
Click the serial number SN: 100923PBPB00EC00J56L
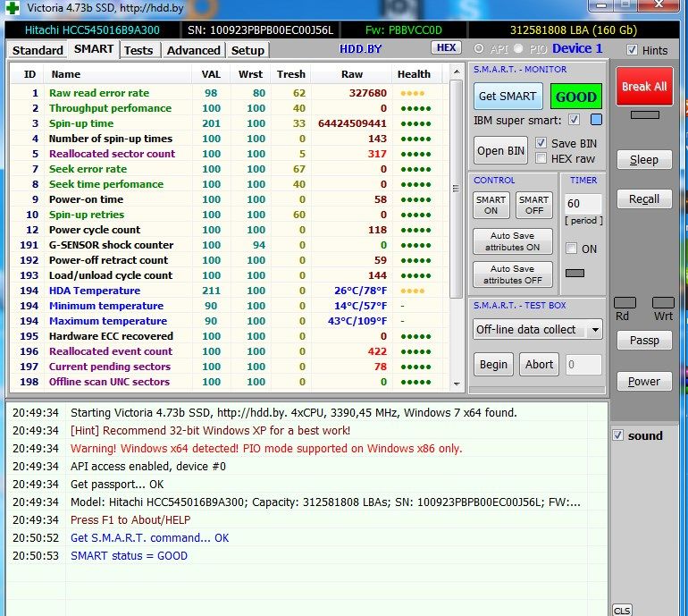260,30
